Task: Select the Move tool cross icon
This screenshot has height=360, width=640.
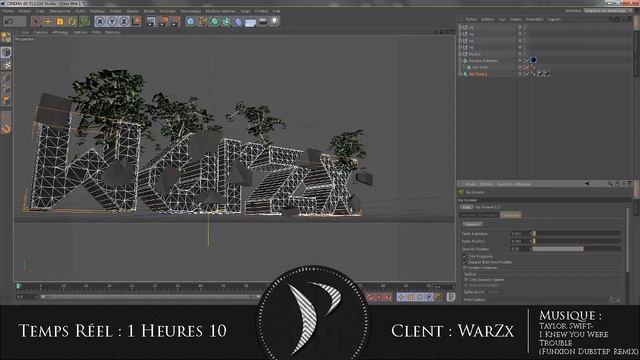Action: pos(48,21)
